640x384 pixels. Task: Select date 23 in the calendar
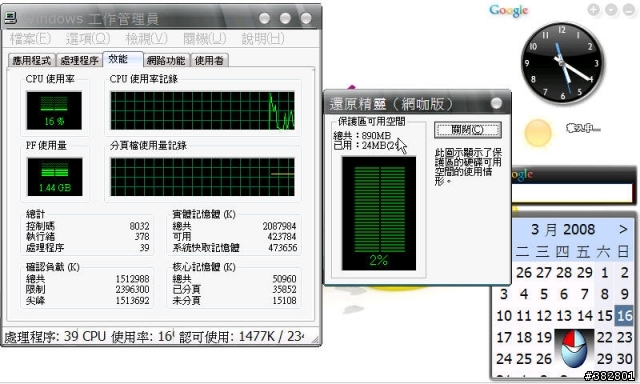[x=624, y=337]
